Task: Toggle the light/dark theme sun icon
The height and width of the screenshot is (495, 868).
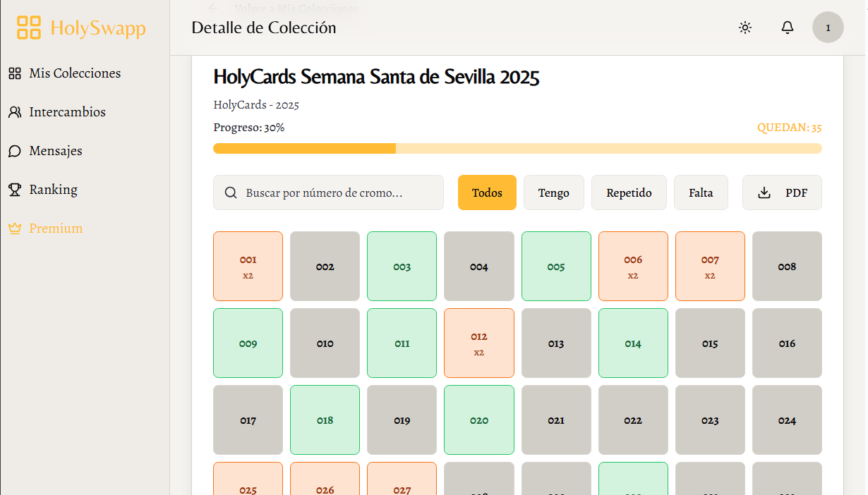Action: pos(745,28)
